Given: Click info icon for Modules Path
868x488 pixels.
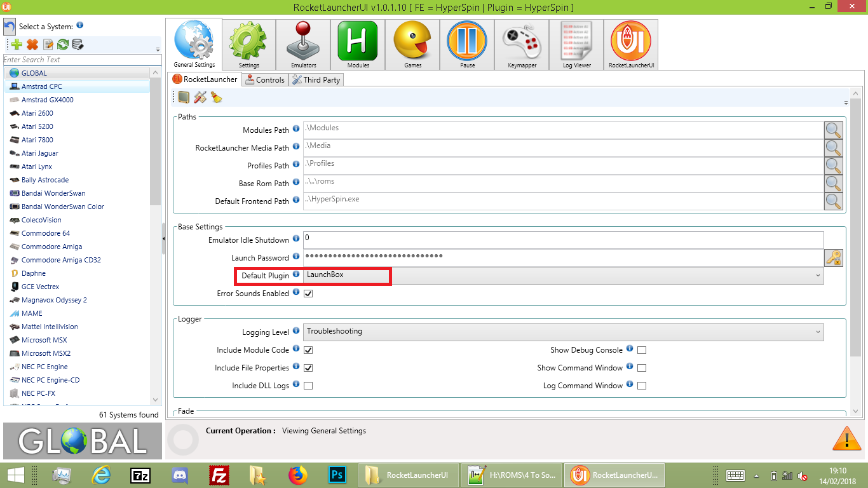Looking at the screenshot, I should (x=296, y=129).
